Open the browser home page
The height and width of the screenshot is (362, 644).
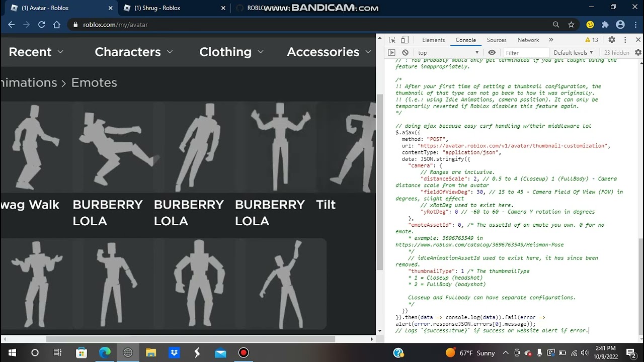57,25
